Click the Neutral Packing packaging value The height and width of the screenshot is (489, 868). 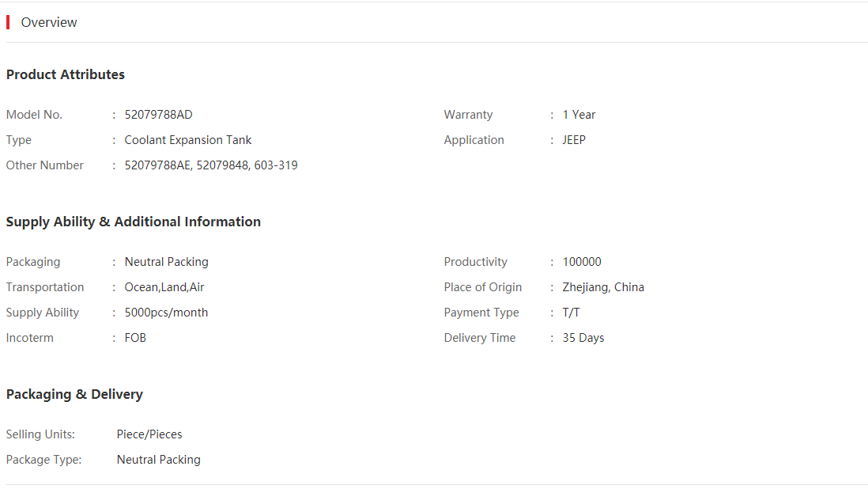coord(166,262)
